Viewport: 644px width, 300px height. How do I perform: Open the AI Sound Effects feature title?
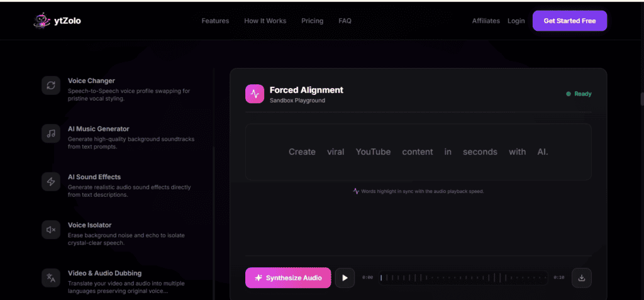pyautogui.click(x=94, y=177)
